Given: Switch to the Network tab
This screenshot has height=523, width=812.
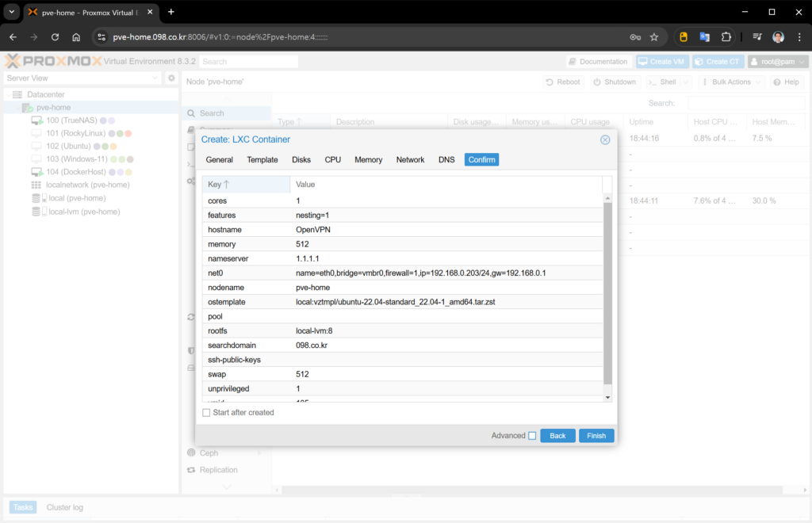Looking at the screenshot, I should [410, 159].
